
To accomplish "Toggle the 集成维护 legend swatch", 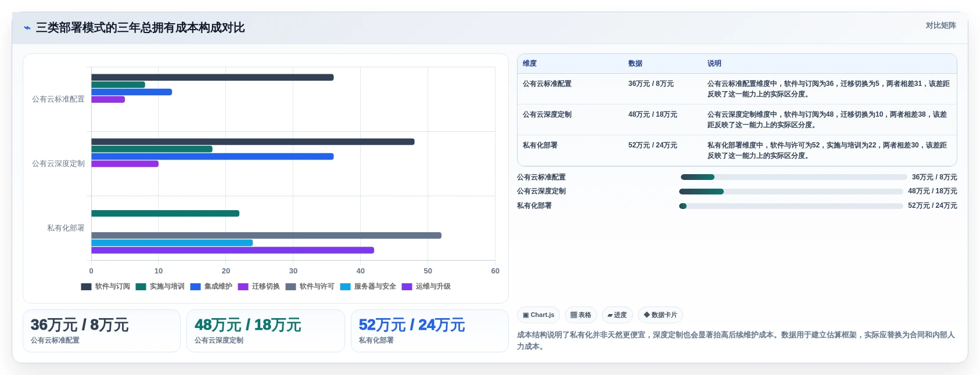I will (x=195, y=287).
